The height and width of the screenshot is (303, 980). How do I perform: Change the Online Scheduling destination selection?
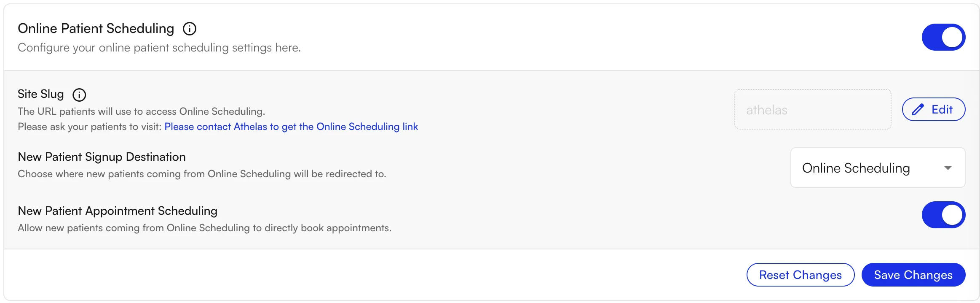click(x=878, y=168)
